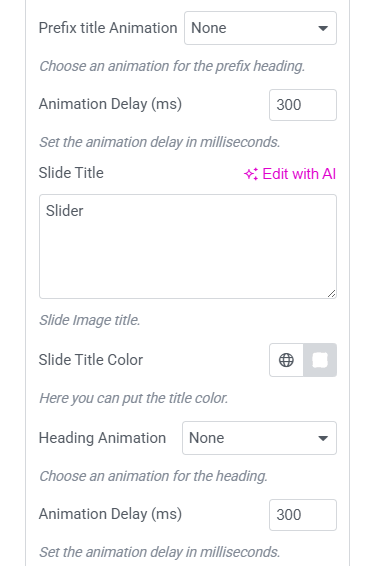Screen dimensions: 372x566
Task: Click the globe icon for global colors
Action: click(x=286, y=360)
